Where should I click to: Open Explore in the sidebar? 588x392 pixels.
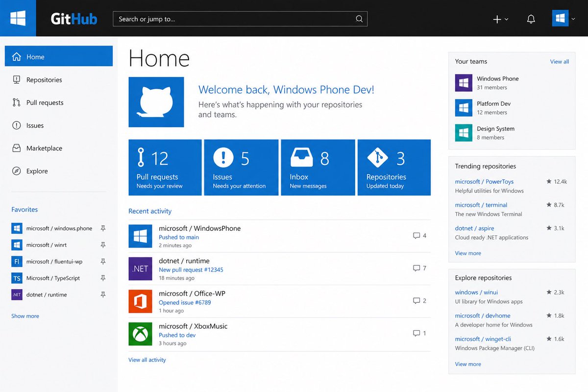(59, 171)
